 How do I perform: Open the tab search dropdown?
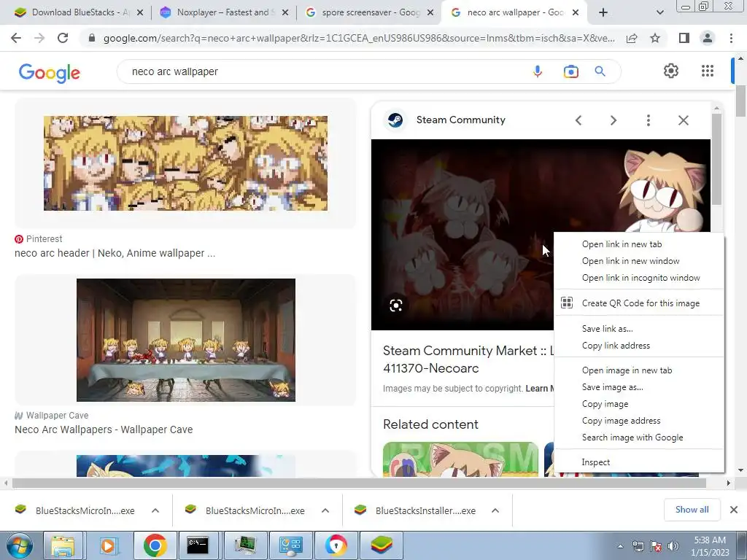[x=659, y=12]
